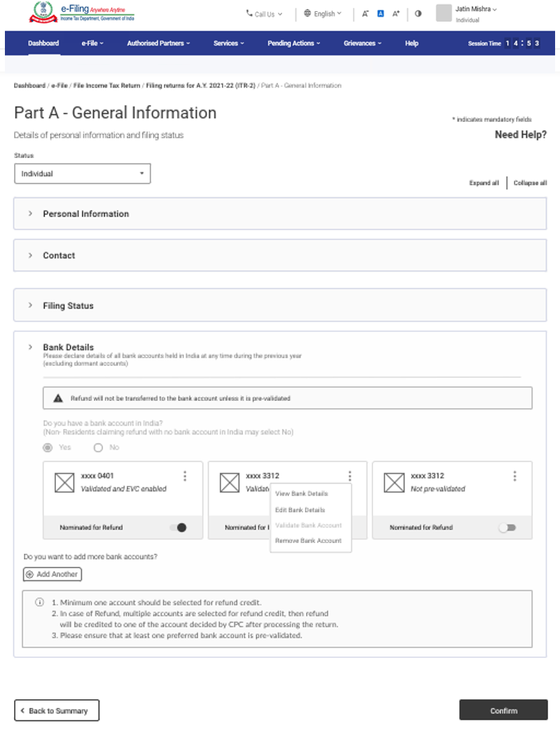560x730 pixels.
Task: Select Edit Bank Details from menu
Action: [300, 510]
